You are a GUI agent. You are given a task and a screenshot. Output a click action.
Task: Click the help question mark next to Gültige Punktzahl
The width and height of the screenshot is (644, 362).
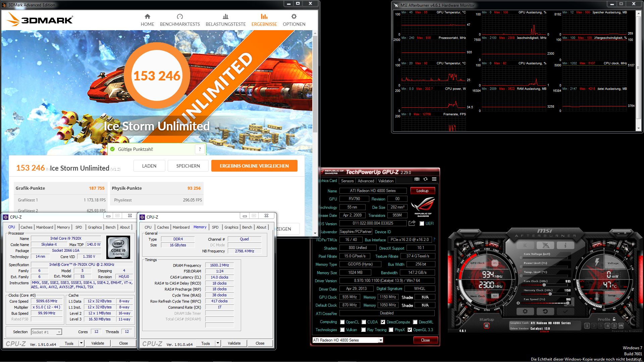pos(200,149)
